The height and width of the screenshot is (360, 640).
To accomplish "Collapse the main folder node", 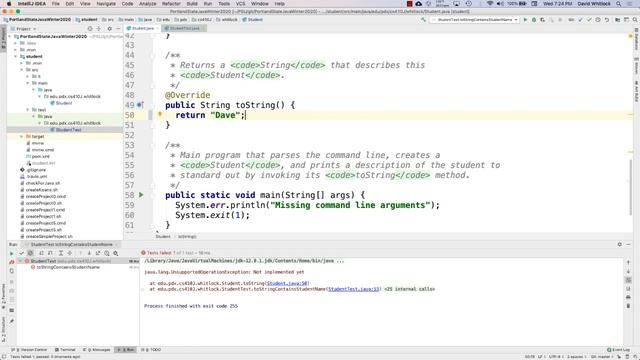I will (x=28, y=83).
